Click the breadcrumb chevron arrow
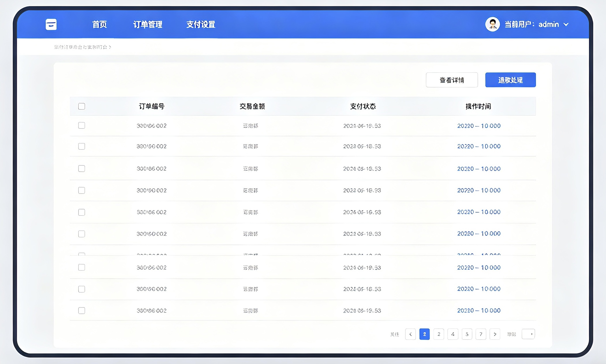606x364 pixels. click(110, 47)
